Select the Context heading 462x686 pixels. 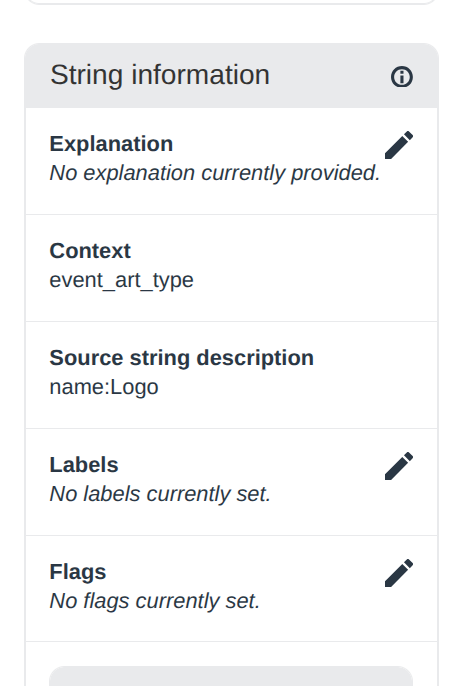90,251
